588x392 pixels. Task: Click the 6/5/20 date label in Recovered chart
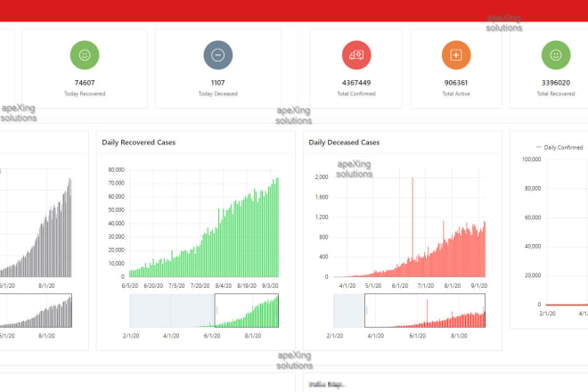pos(130,286)
